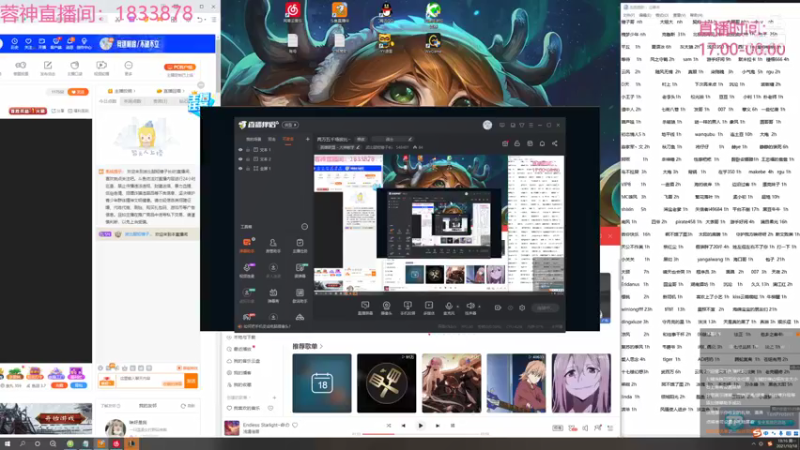Expand speaker options arrow beside speaker icon
800x450 pixels.
[x=480, y=306]
